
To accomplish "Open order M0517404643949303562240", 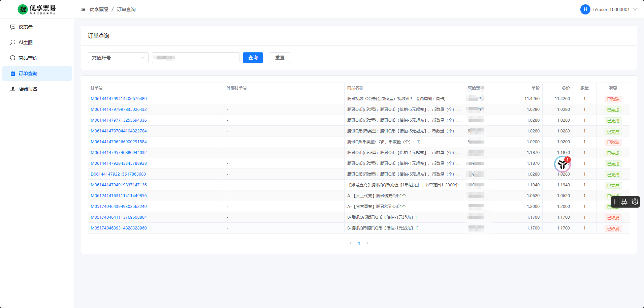I will pyautogui.click(x=119, y=207).
